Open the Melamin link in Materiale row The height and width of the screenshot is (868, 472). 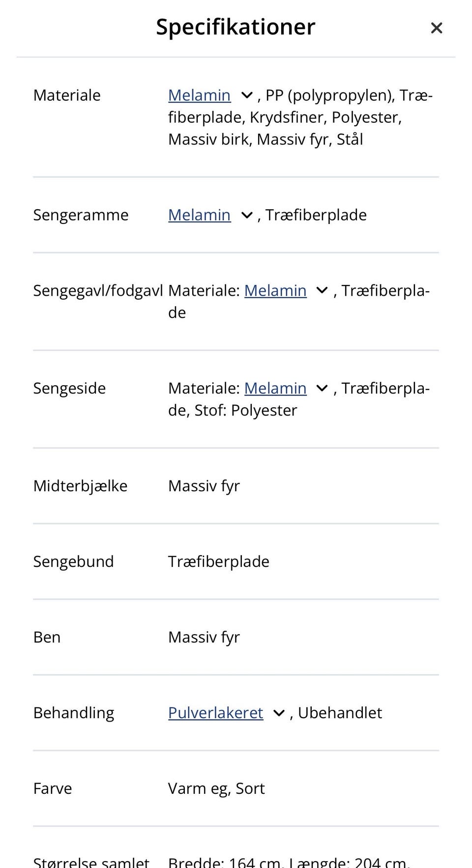(x=199, y=95)
